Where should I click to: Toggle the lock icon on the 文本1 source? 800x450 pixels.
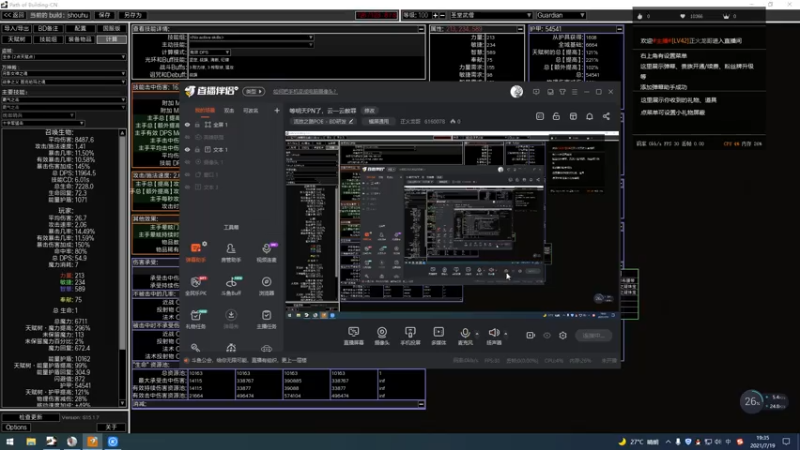point(197,149)
